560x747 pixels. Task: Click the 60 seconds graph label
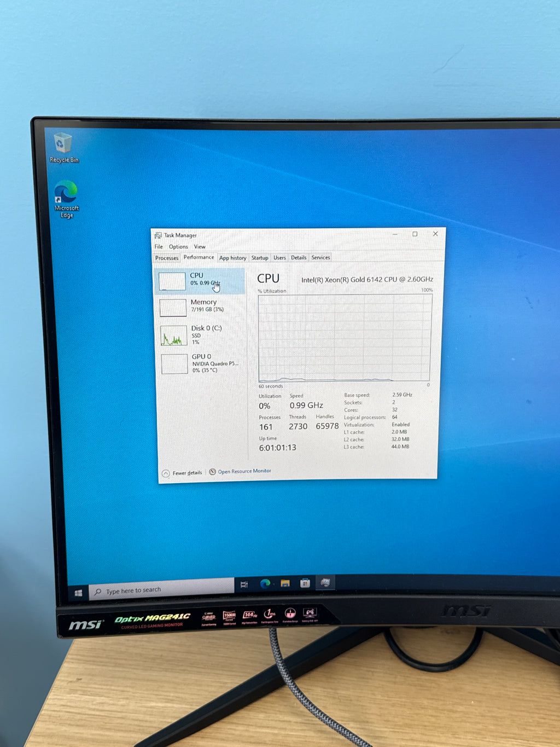coord(271,386)
